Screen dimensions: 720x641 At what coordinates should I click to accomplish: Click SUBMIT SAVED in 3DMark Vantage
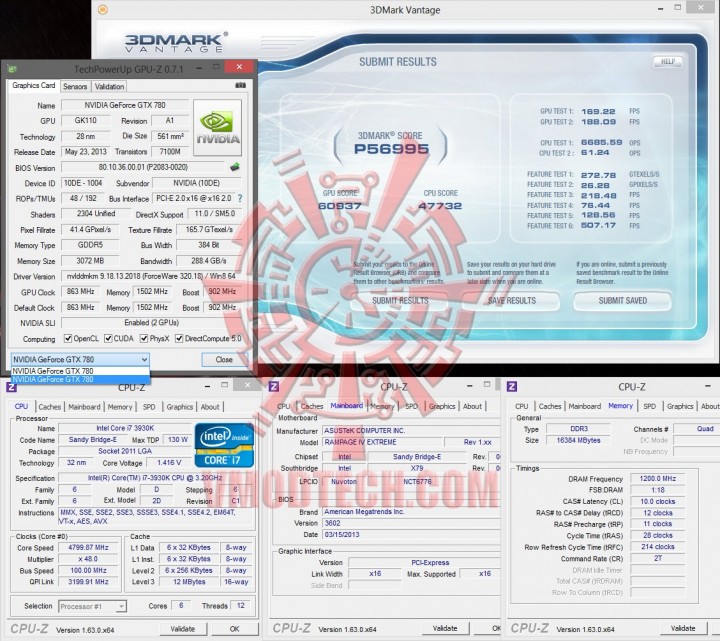623,301
